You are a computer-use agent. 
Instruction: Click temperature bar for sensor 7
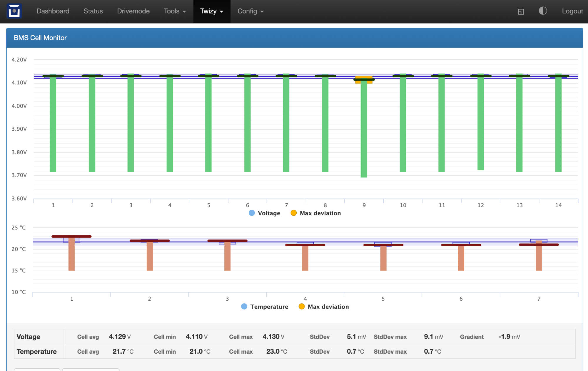(539, 257)
